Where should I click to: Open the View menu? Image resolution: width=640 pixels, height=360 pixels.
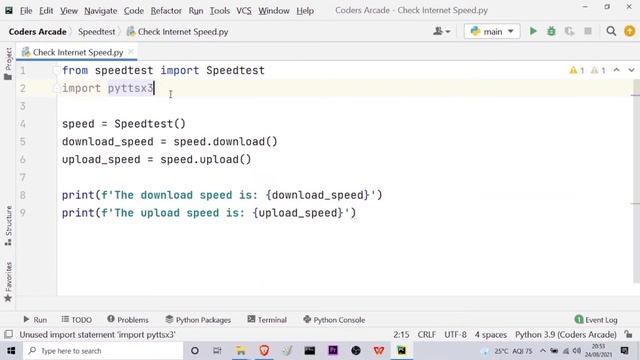69,11
